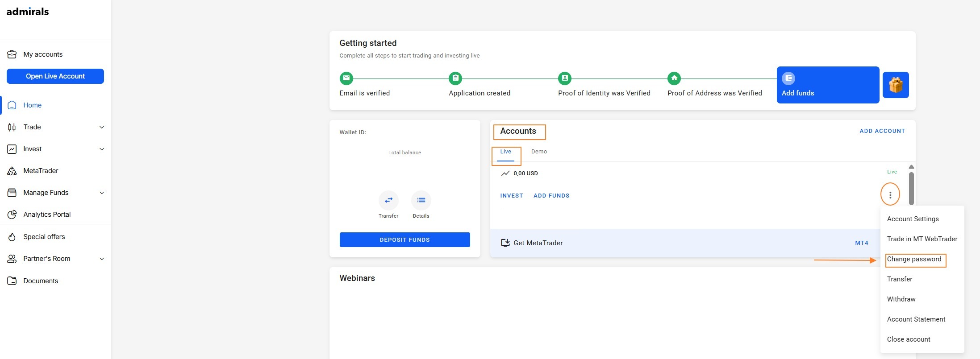Image resolution: width=980 pixels, height=359 pixels.
Task: Switch to the Demo accounts tab
Action: (539, 152)
